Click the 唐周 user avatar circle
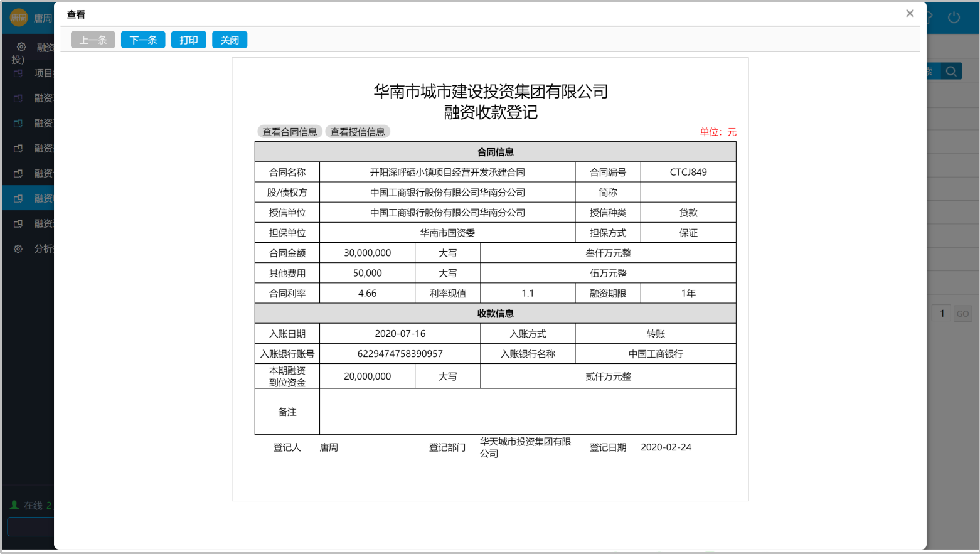980x554 pixels. tap(19, 18)
